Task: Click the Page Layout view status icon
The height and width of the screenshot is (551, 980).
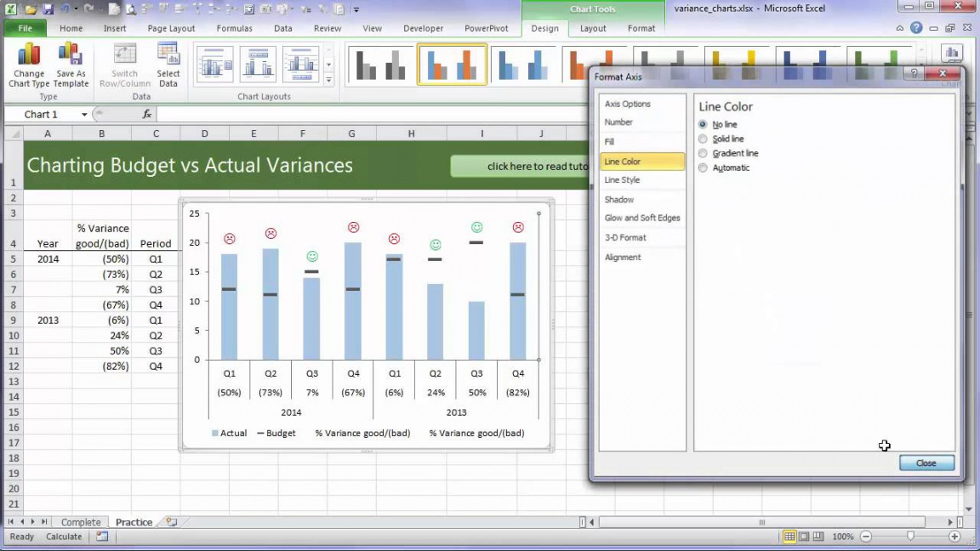Action: point(804,537)
